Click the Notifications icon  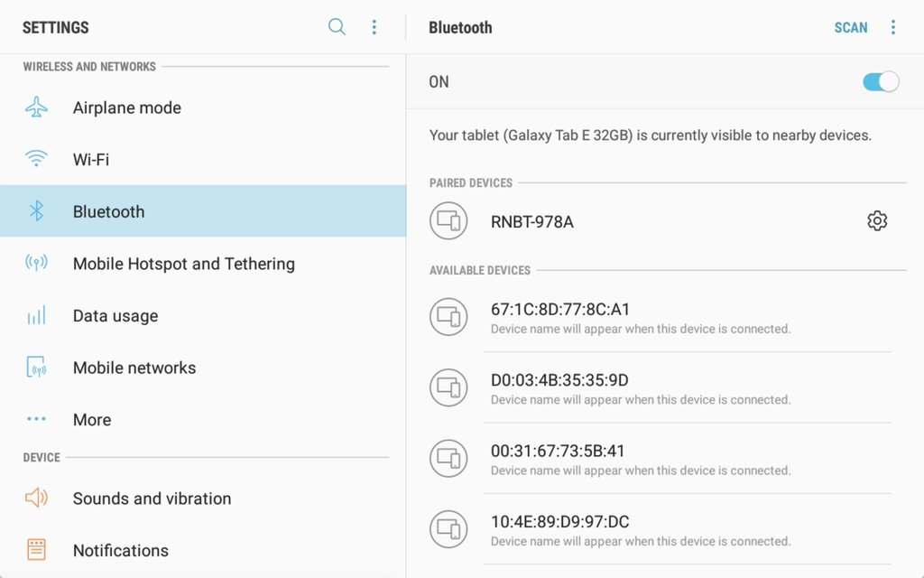click(x=36, y=550)
